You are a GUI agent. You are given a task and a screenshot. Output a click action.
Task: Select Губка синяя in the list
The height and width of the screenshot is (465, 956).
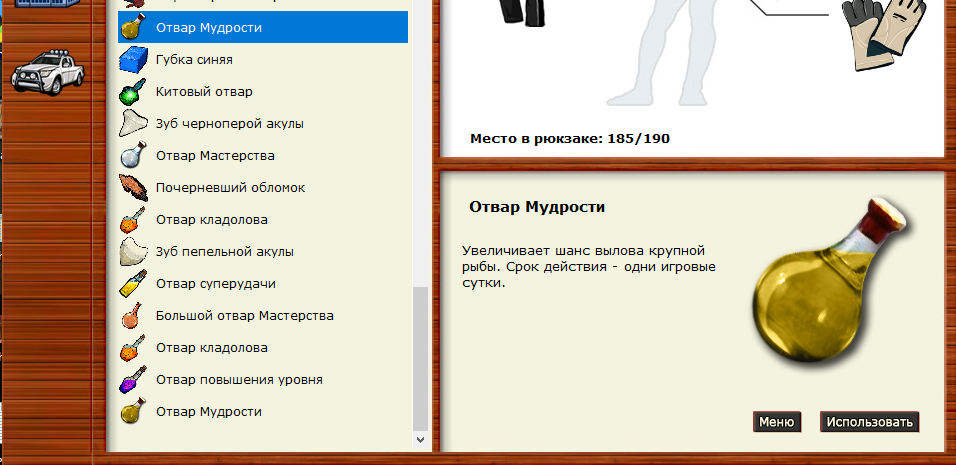point(263,60)
